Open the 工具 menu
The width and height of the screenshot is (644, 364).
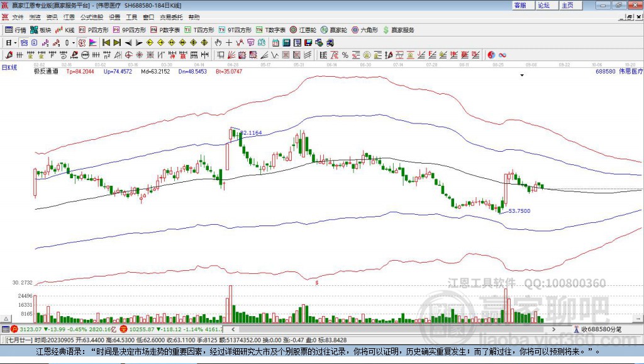[x=131, y=17]
